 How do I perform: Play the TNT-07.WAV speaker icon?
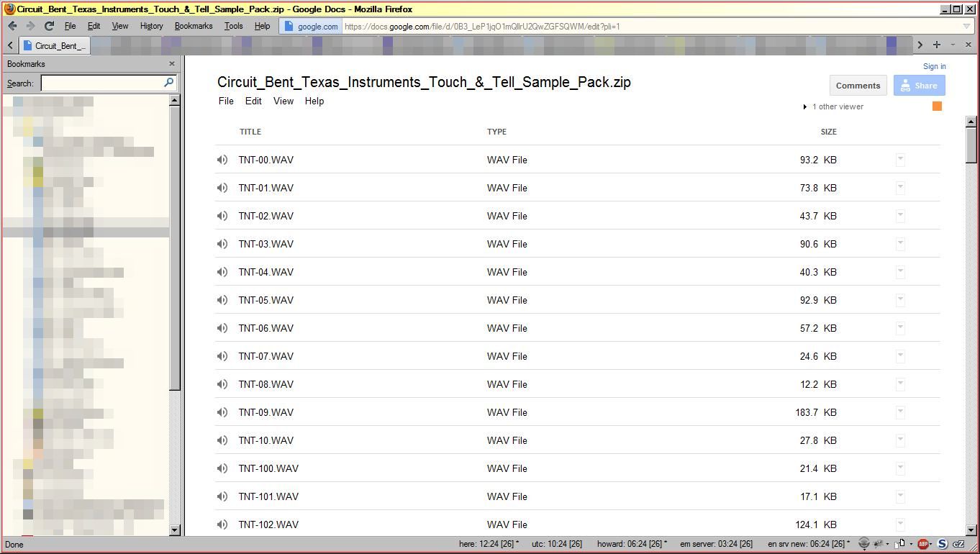[x=222, y=356]
